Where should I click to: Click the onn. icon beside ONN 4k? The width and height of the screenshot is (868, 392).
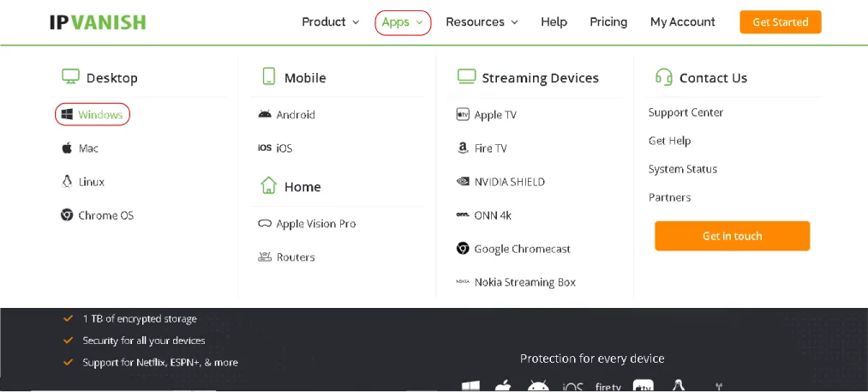(x=462, y=214)
